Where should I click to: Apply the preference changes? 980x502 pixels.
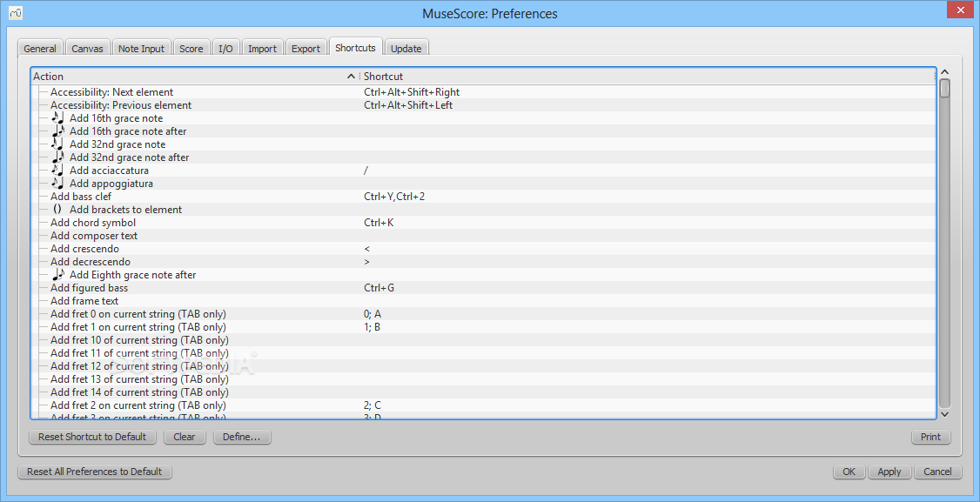[x=889, y=472]
